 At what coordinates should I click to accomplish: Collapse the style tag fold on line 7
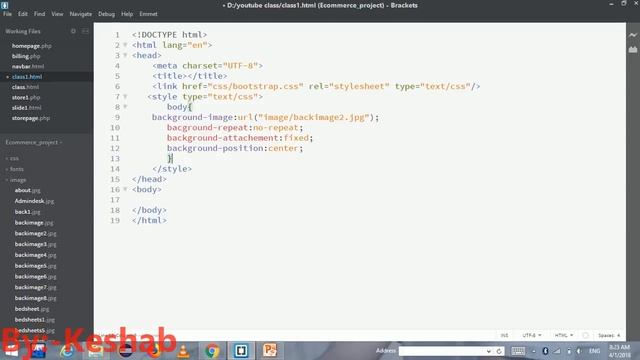coord(125,96)
